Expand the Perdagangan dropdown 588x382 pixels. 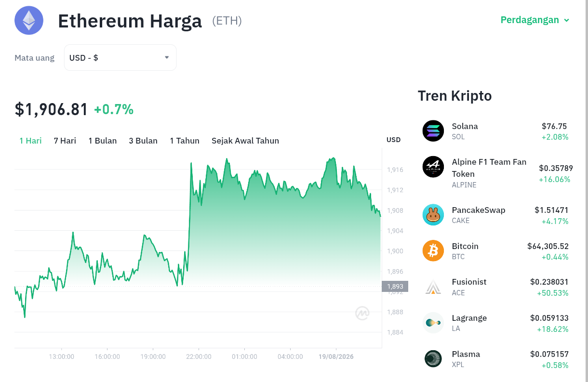535,20
